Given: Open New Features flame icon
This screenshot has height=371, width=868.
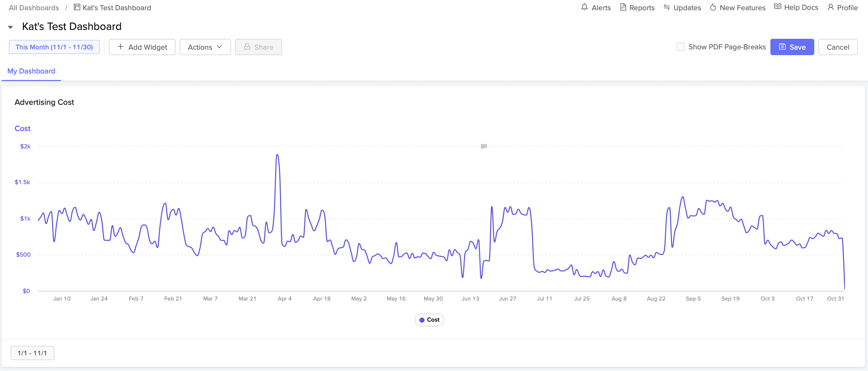Looking at the screenshot, I should click(x=713, y=7).
